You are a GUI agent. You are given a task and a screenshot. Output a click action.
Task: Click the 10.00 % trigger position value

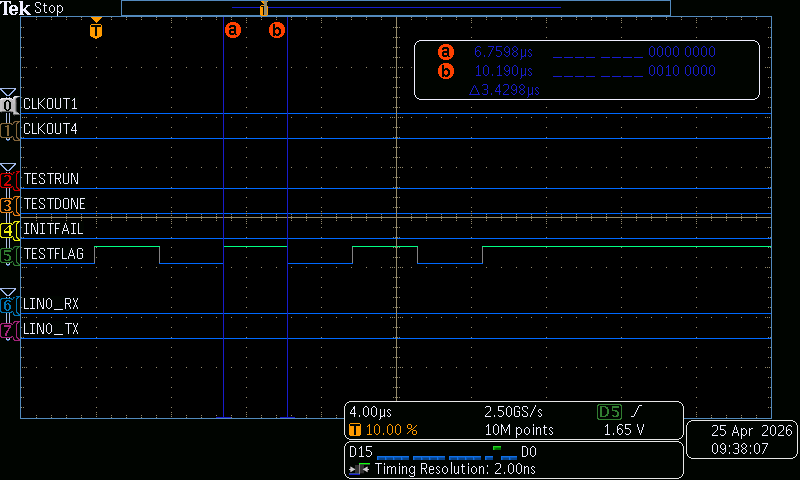tap(391, 430)
